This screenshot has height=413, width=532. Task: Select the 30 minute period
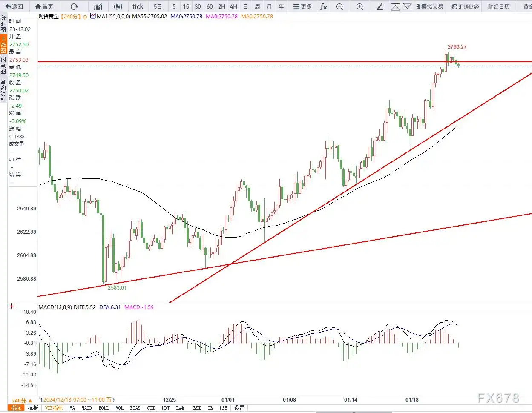coord(198,6)
